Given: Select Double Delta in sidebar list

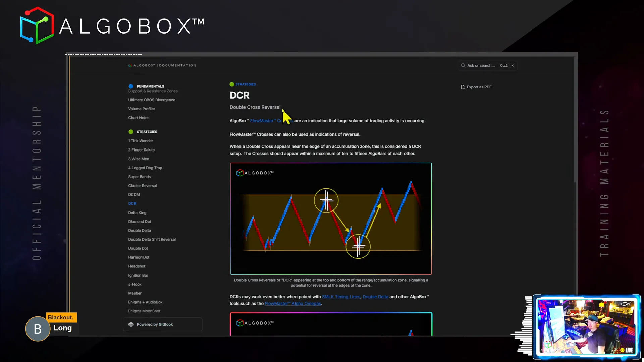Looking at the screenshot, I should (x=140, y=231).
